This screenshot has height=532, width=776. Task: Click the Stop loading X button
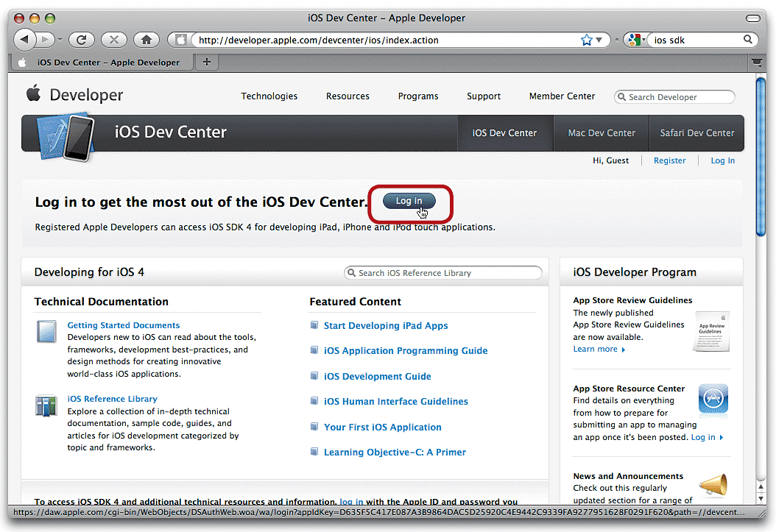pos(114,40)
